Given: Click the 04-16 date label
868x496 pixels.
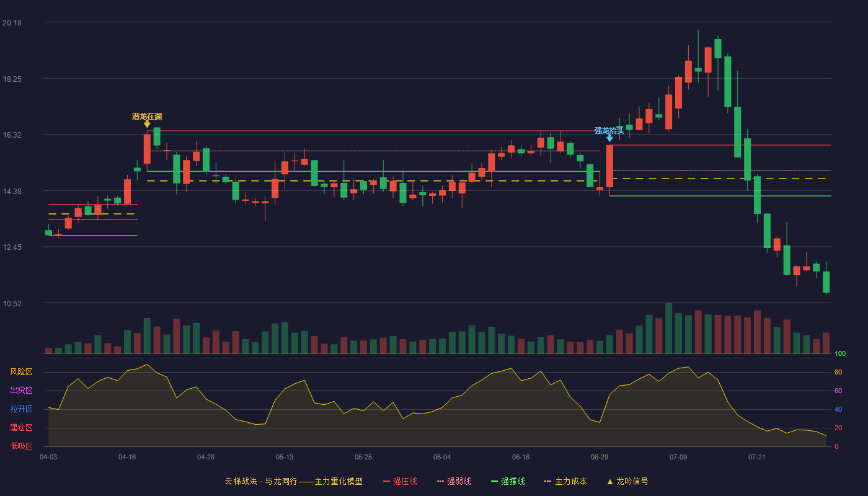Looking at the screenshot, I should pos(127,457).
